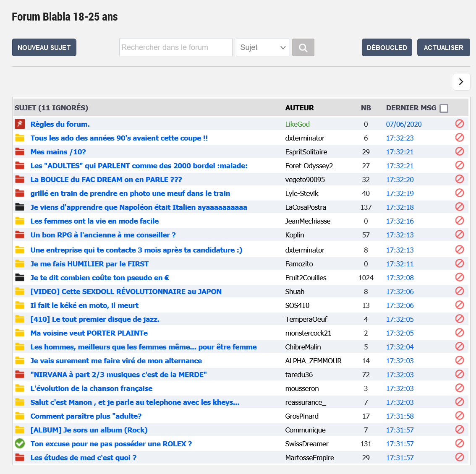The width and height of the screenshot is (476, 474).
Task: Click ACTUALISER to refresh list
Action: tap(444, 47)
